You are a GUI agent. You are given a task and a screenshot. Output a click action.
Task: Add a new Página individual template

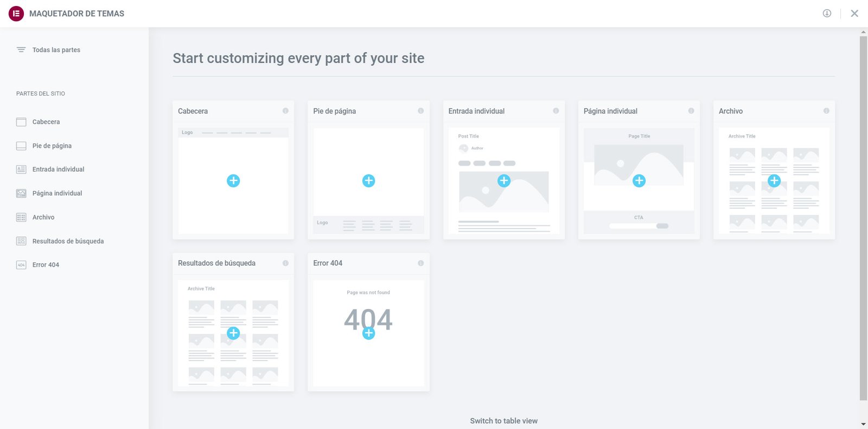point(639,181)
